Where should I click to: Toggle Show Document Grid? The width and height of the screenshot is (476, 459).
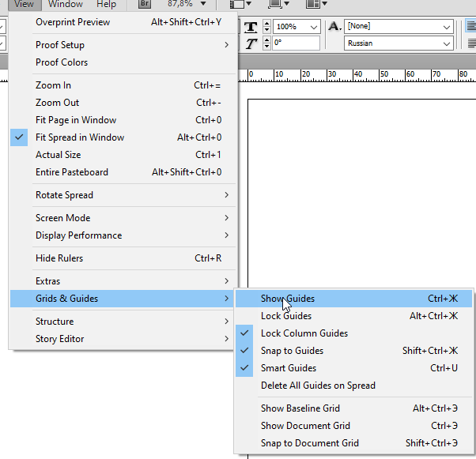click(x=354, y=426)
